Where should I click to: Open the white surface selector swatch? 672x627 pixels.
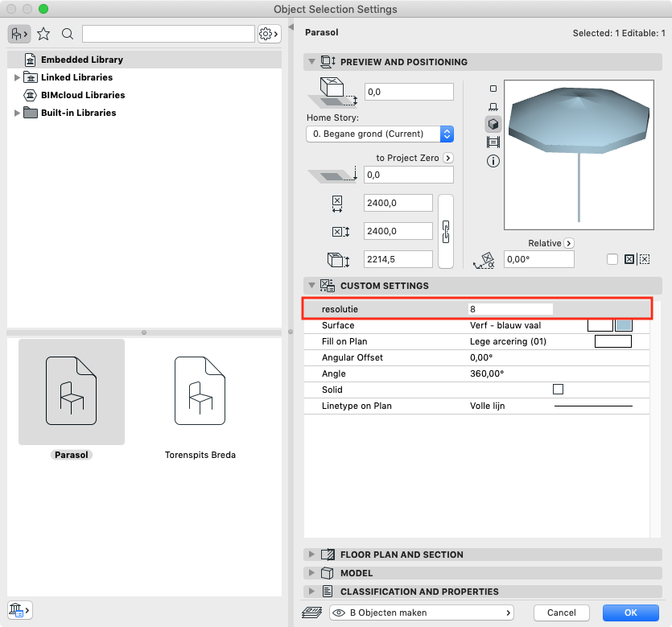(600, 325)
